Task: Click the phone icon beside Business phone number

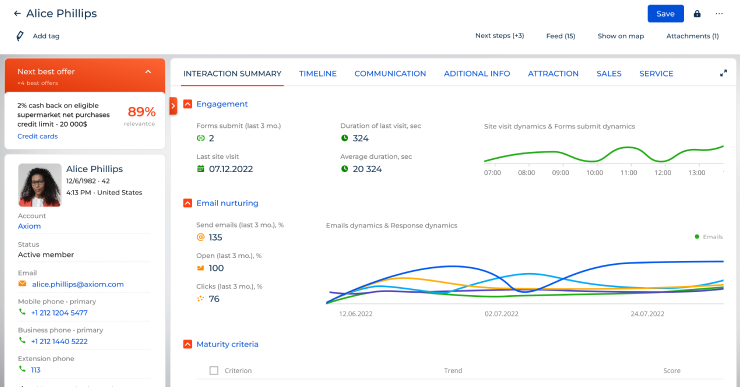Action: tap(22, 340)
